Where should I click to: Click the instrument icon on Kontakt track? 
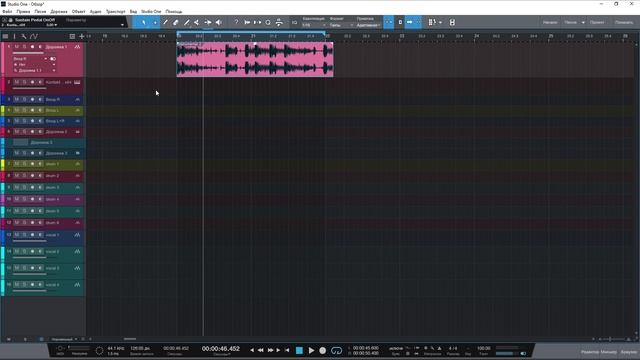pyautogui.click(x=77, y=82)
